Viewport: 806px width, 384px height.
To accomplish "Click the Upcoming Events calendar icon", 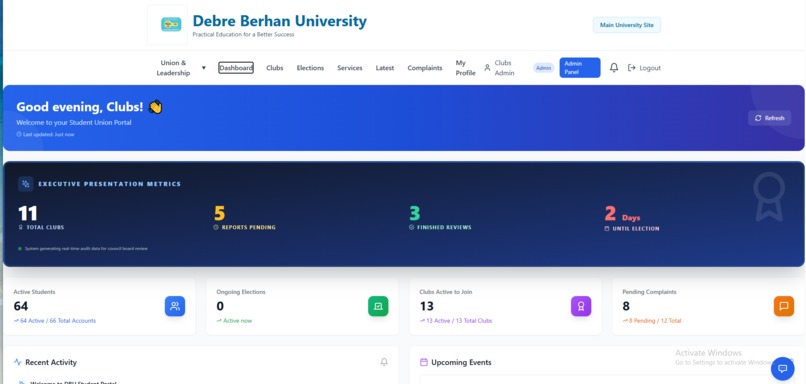I will click(x=424, y=362).
